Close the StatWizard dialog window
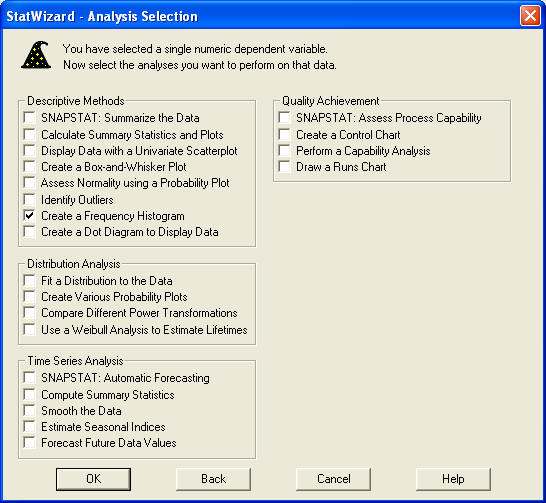The height and width of the screenshot is (503, 546). 530,16
